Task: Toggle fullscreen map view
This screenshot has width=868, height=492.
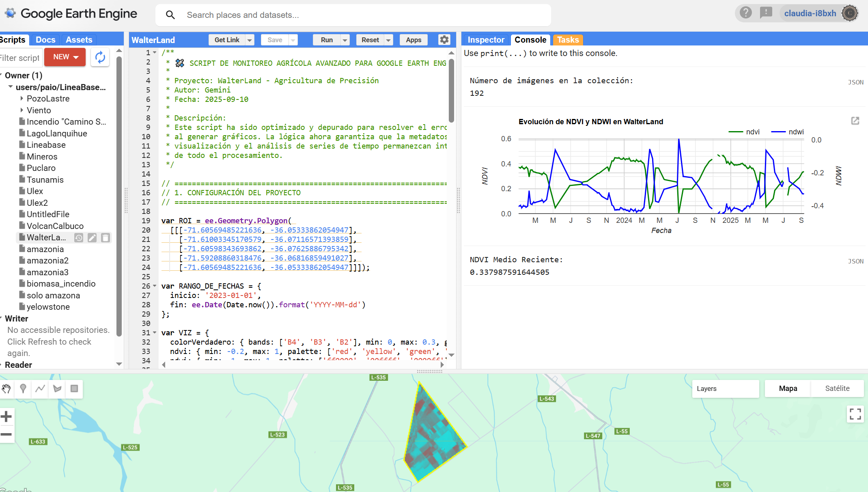Action: point(855,414)
